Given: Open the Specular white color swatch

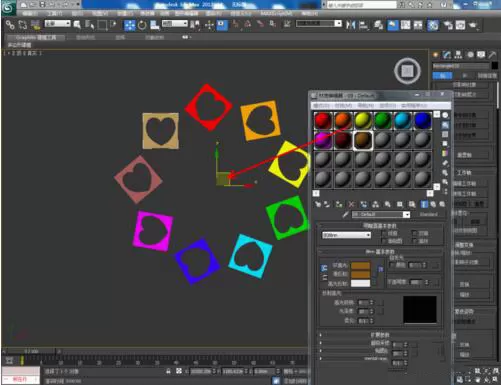Looking at the screenshot, I should (x=360, y=283).
